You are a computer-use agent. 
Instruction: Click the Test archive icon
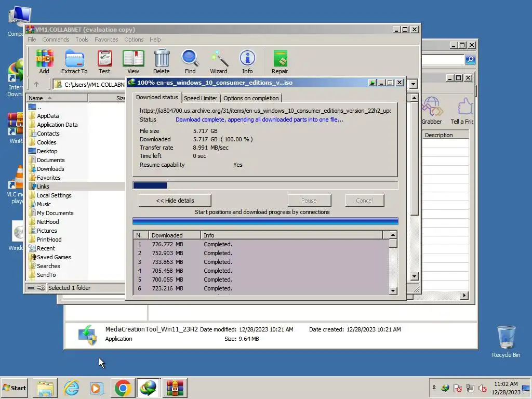click(x=104, y=61)
